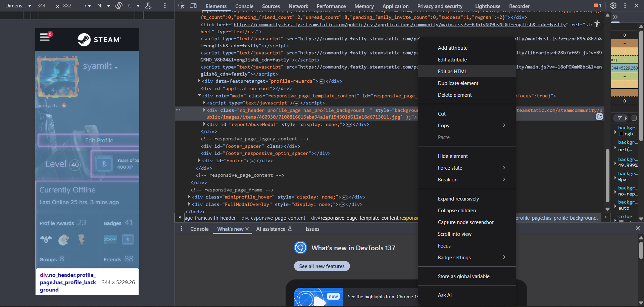Click the AI assistance icon on selected node
644x307 pixels.
point(599,117)
